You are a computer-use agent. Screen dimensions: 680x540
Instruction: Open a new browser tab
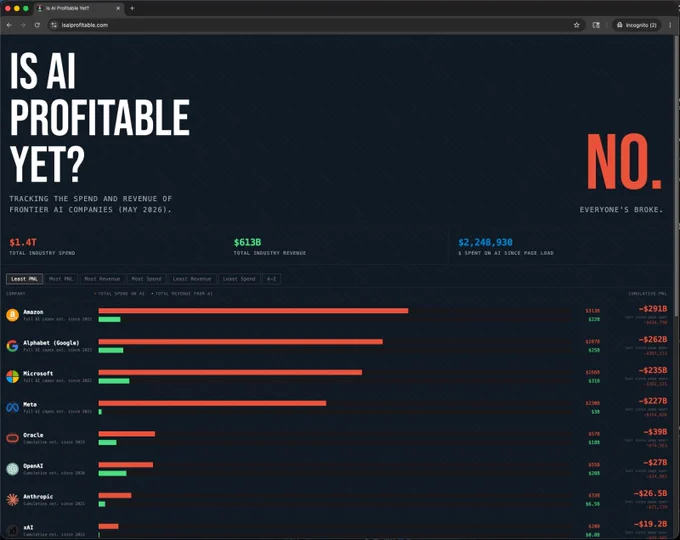click(132, 8)
